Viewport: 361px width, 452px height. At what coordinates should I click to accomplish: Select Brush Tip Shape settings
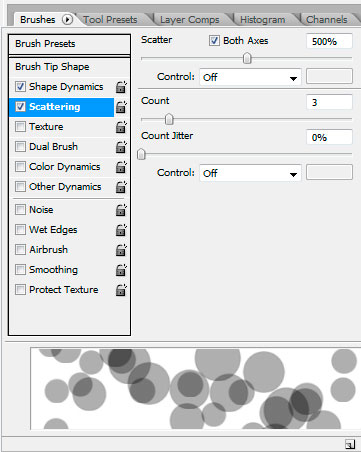click(x=69, y=67)
